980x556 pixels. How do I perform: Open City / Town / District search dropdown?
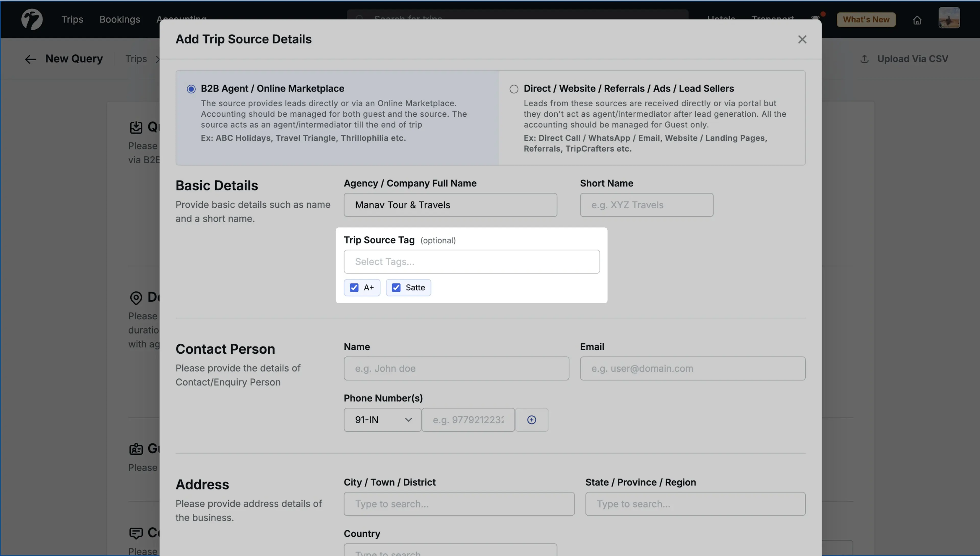pyautogui.click(x=459, y=504)
